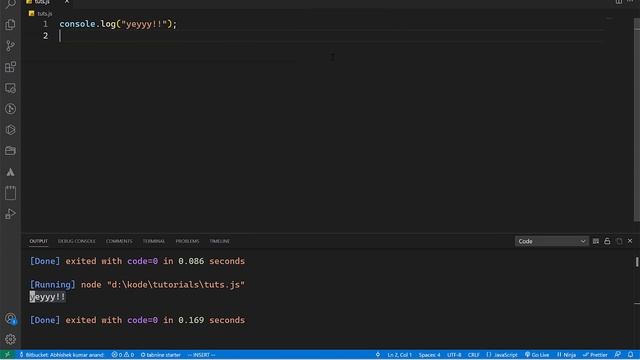Viewport: 640px width, 360px height.
Task: Open the Accounts icon
Action: (10, 318)
